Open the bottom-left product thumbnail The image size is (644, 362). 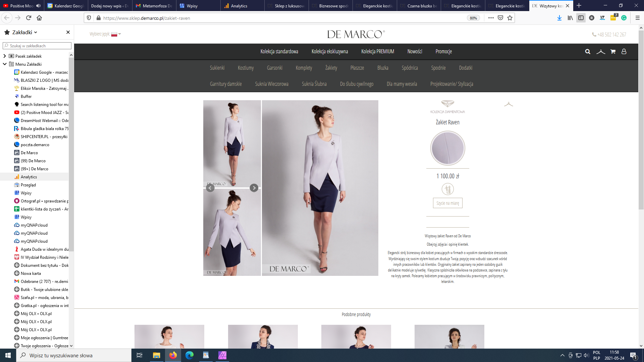click(x=232, y=232)
